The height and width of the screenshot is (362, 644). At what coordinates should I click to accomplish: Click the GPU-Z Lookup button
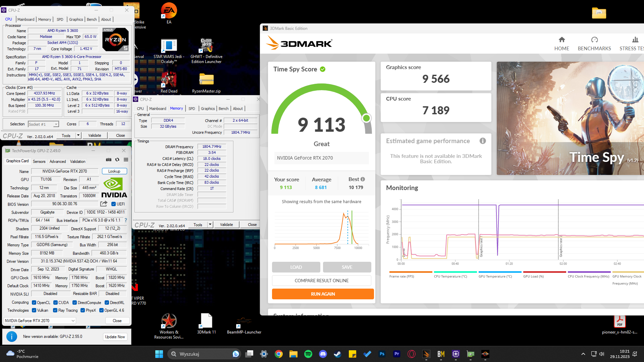[x=114, y=171]
